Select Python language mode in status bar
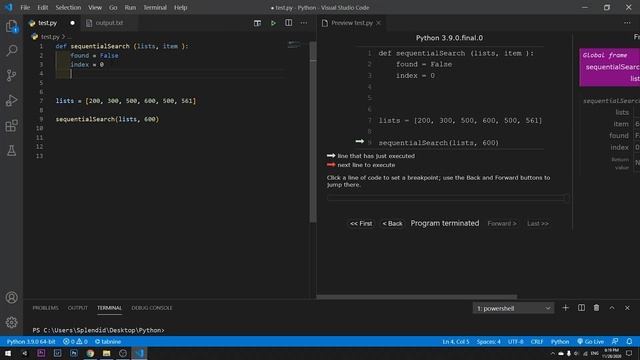This screenshot has width=640, height=360. tap(560, 342)
